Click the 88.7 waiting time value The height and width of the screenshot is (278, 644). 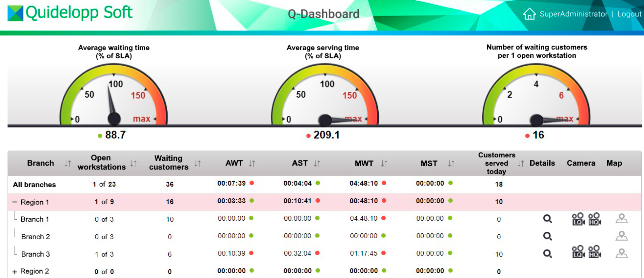[115, 135]
